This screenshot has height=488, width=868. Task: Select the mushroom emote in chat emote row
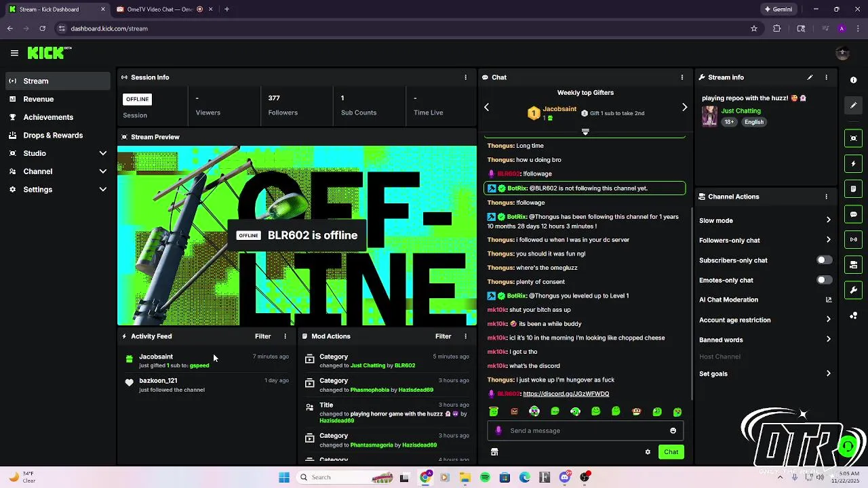coord(636,411)
